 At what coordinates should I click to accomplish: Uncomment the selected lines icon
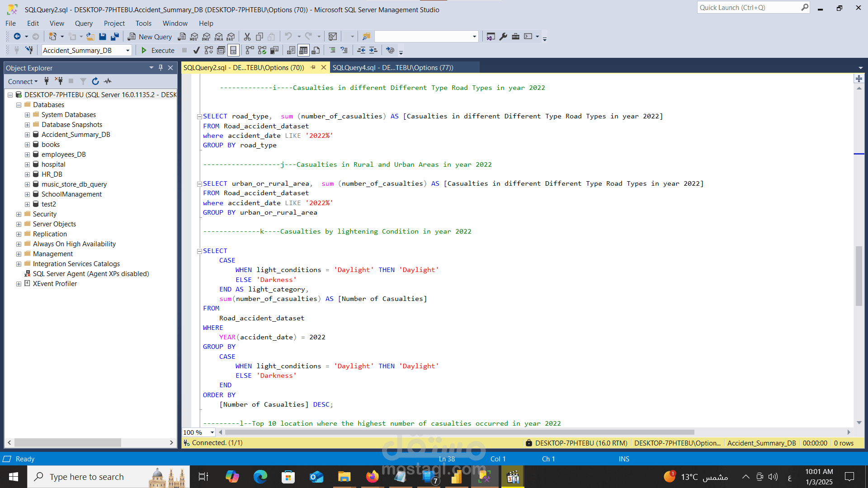click(x=344, y=50)
